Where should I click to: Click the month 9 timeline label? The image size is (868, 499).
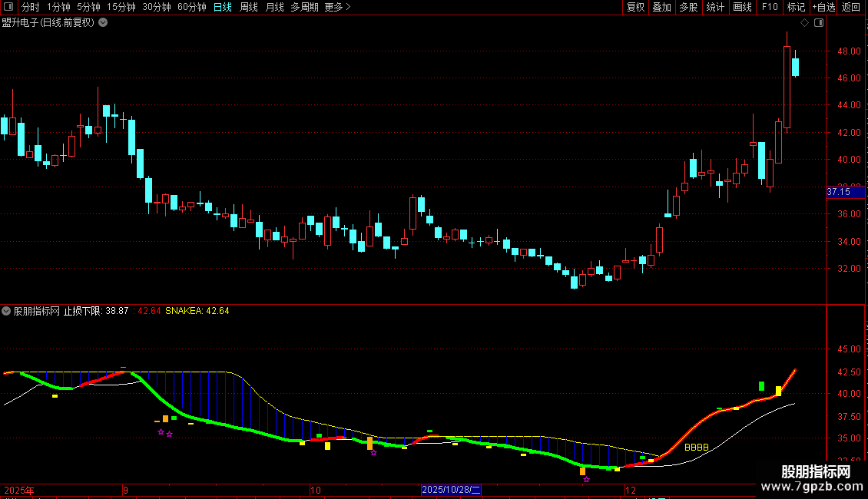point(126,490)
